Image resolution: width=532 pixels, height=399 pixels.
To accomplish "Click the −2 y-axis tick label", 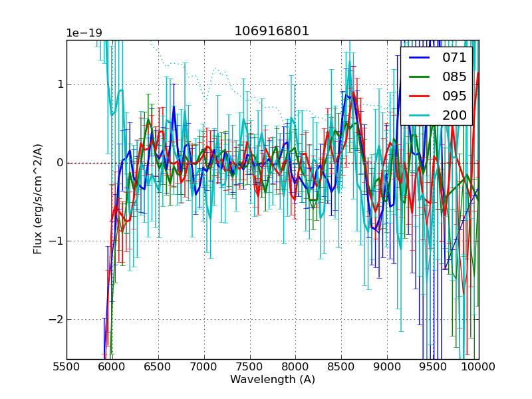I will point(55,319).
